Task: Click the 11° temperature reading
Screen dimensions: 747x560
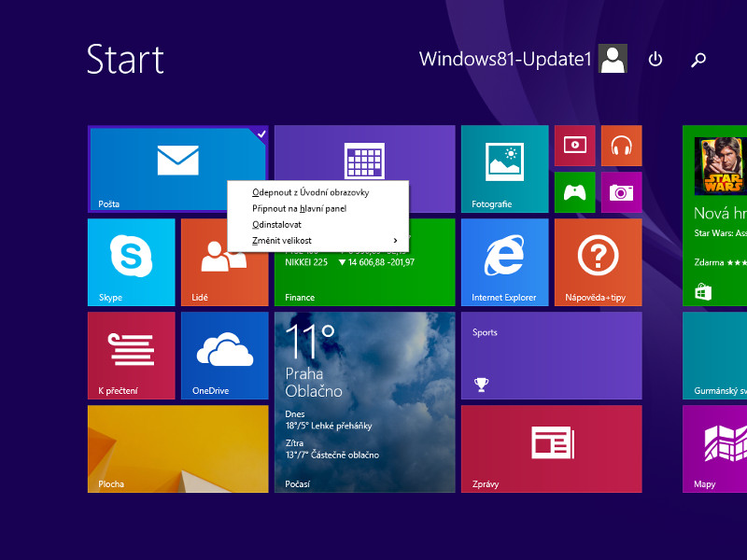Action: pos(311,342)
